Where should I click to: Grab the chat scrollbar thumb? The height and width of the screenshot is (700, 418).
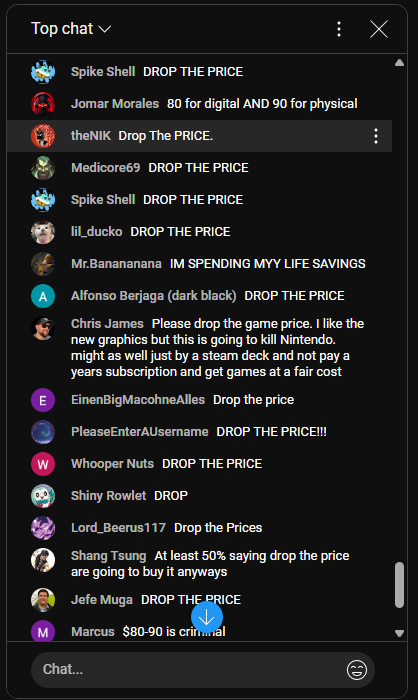[x=400, y=585]
